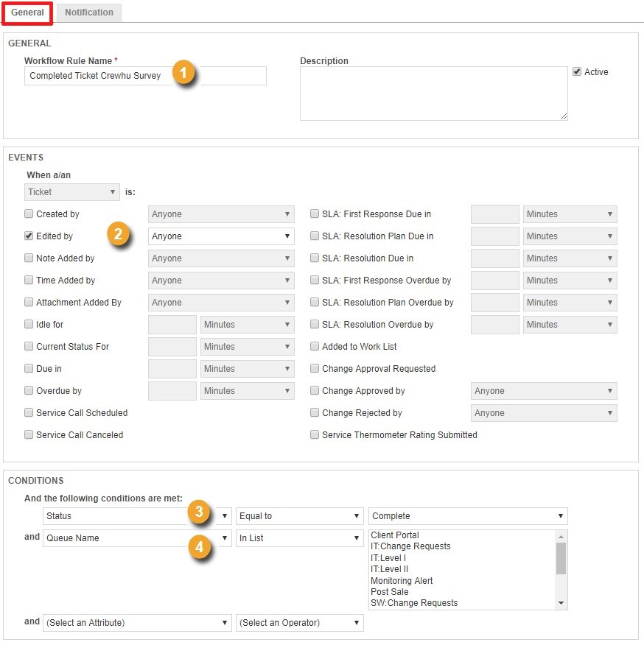
Task: Open the Created by Anyone dropdown
Action: coord(221,214)
